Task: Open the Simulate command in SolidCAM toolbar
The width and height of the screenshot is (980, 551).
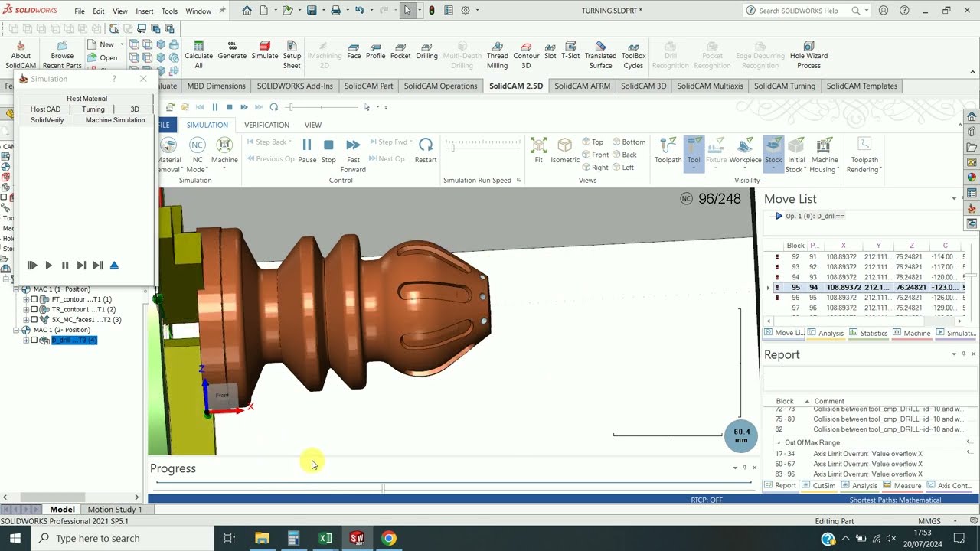Action: (x=265, y=51)
